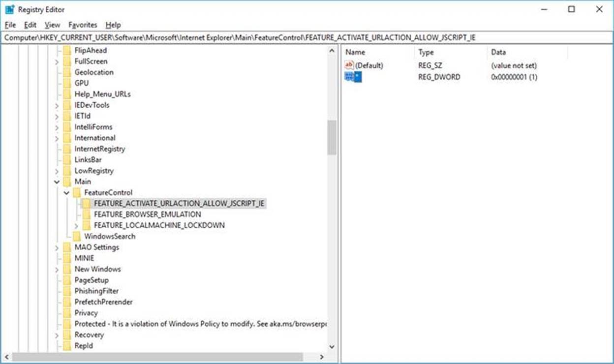
Task: Expand the New Windows key
Action: point(57,269)
